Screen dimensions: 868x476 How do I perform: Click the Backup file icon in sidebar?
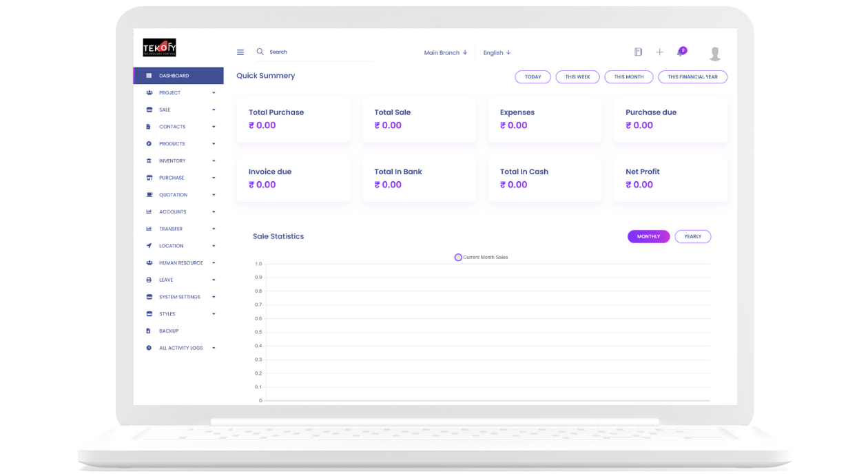pos(149,331)
